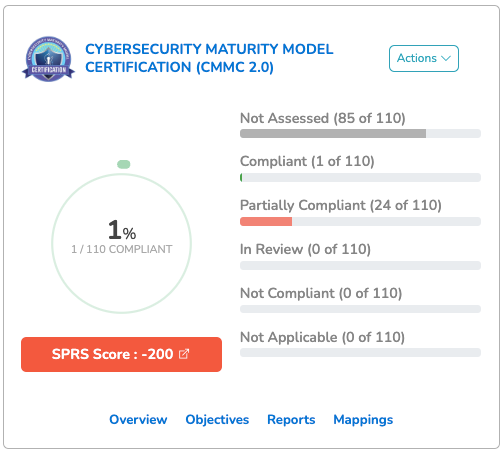Go to the Reports link
503x455 pixels.
[291, 419]
